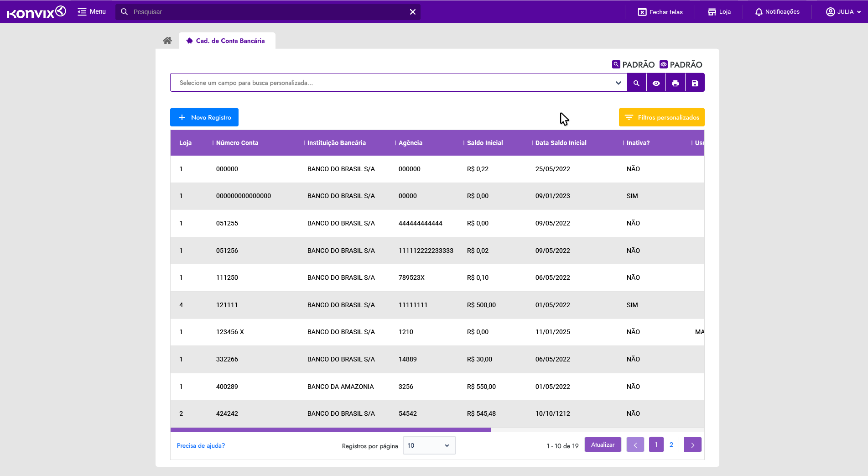The height and width of the screenshot is (476, 868).
Task: Focus the Pesquisar search field
Action: [x=268, y=12]
